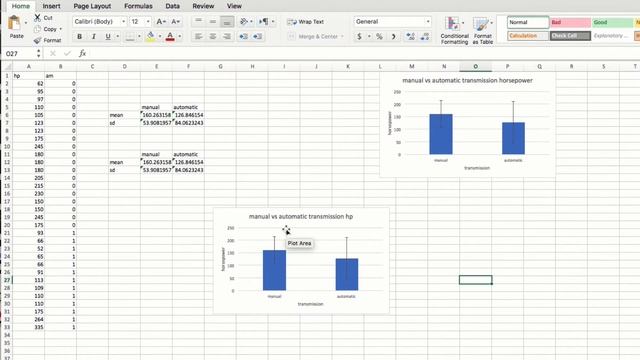Toggle italic formatting

(x=93, y=37)
